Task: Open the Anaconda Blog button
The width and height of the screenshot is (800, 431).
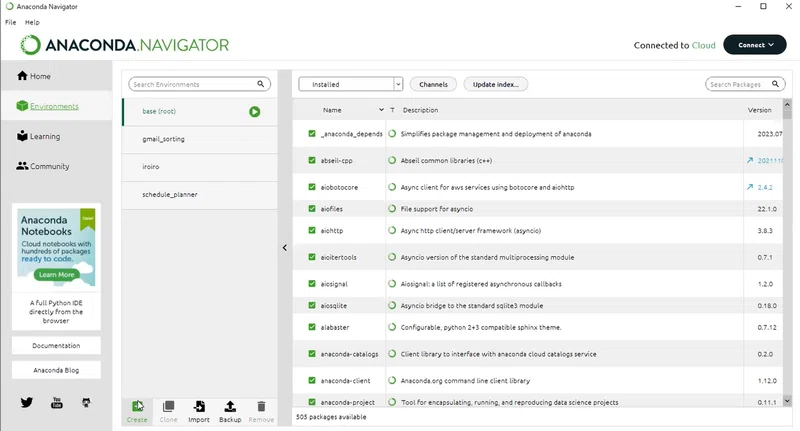Action: pyautogui.click(x=56, y=370)
